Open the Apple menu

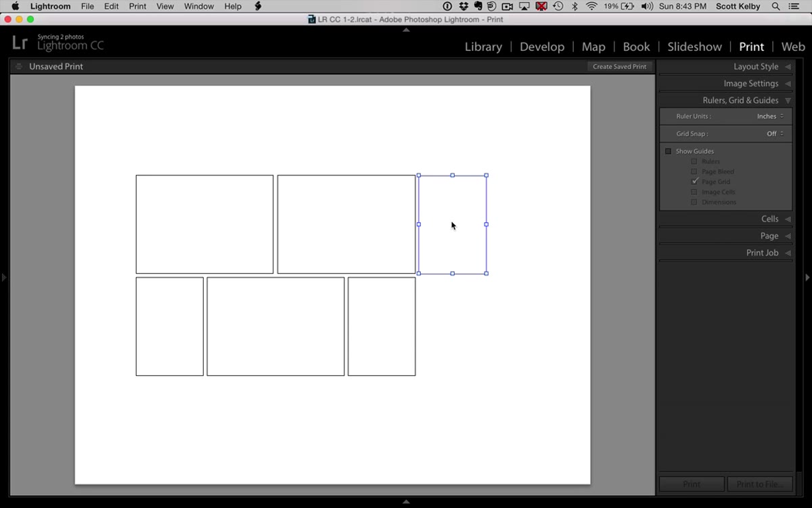pos(15,6)
